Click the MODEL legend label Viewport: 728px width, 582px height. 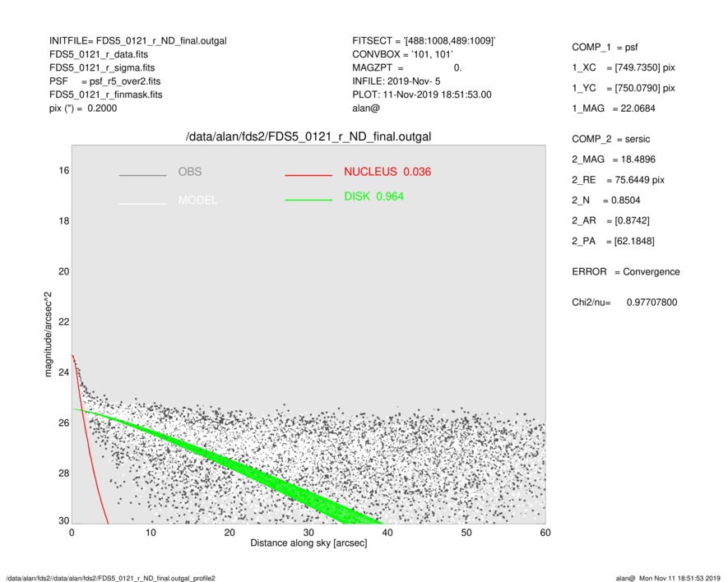point(197,200)
